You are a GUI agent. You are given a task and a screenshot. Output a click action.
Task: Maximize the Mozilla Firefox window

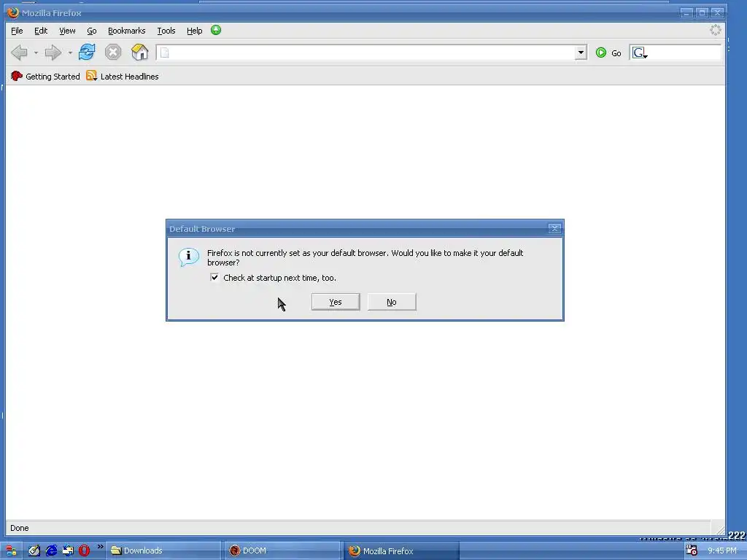(702, 13)
